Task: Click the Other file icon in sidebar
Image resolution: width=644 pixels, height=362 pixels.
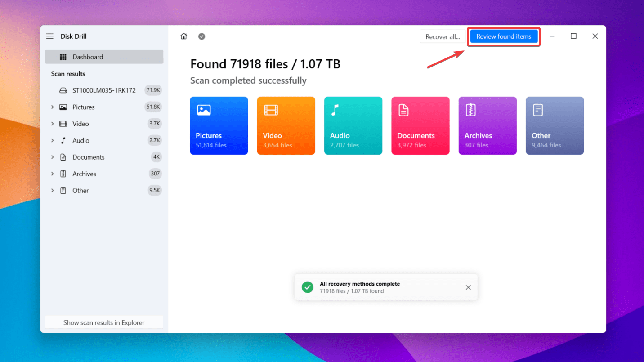Action: pyautogui.click(x=63, y=190)
